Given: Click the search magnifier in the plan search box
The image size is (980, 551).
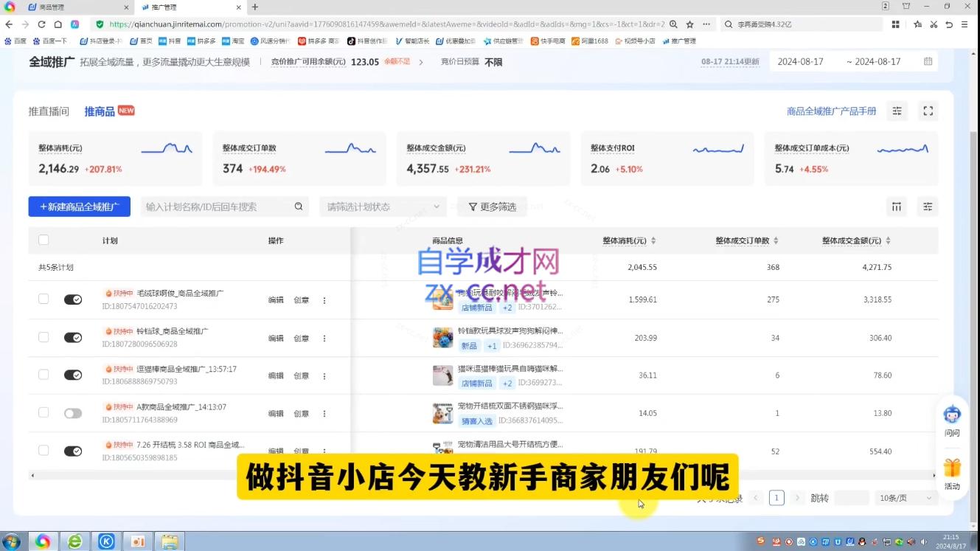Looking at the screenshot, I should [299, 207].
